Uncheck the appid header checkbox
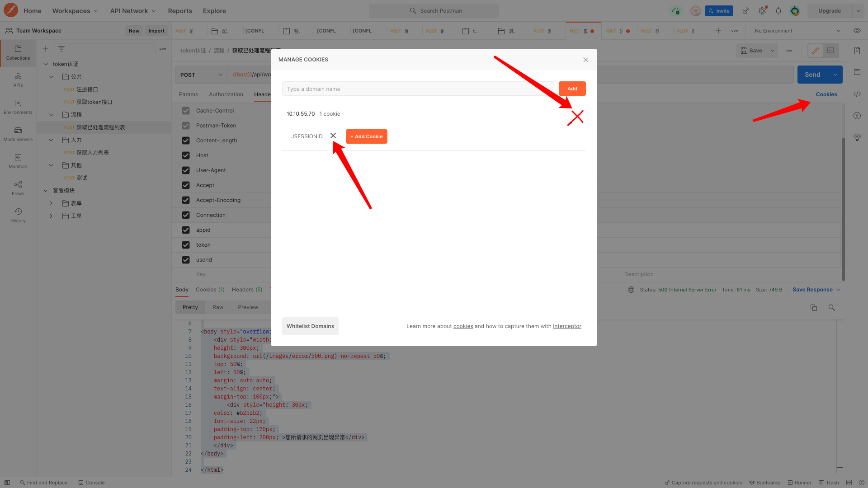Screen dimensions: 868x488 (186, 230)
